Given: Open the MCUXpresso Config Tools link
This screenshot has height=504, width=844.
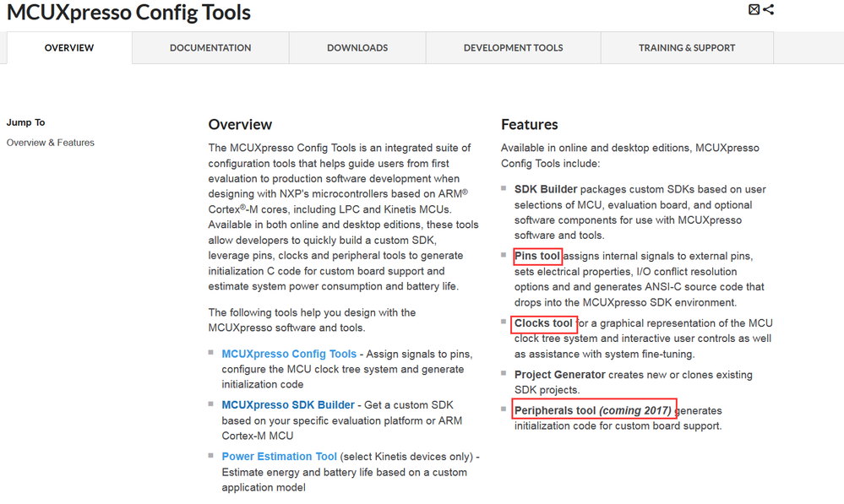Looking at the screenshot, I should (x=289, y=354).
